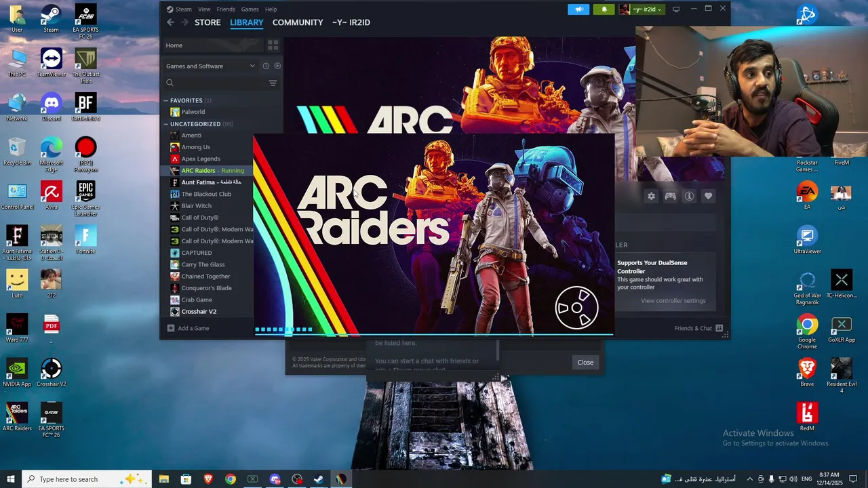Select the NVIDIA App desktop icon

coord(17,371)
